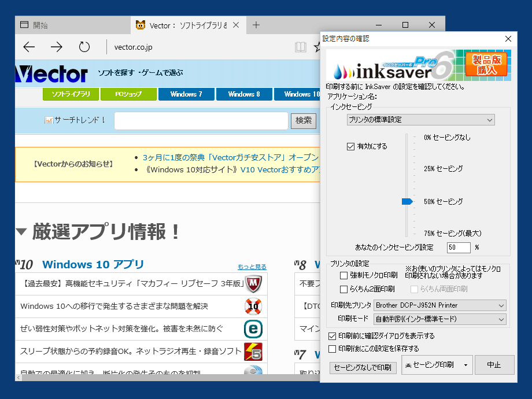Click セービングなしで印刷 button
Image resolution: width=532 pixels, height=399 pixels.
[363, 368]
